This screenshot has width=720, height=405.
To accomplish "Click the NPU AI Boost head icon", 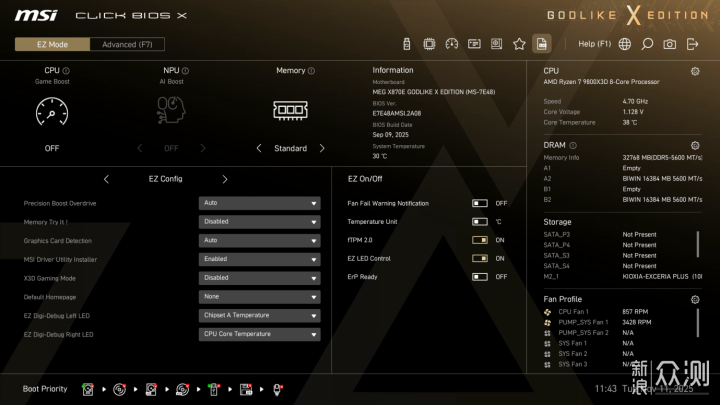I will 171,110.
